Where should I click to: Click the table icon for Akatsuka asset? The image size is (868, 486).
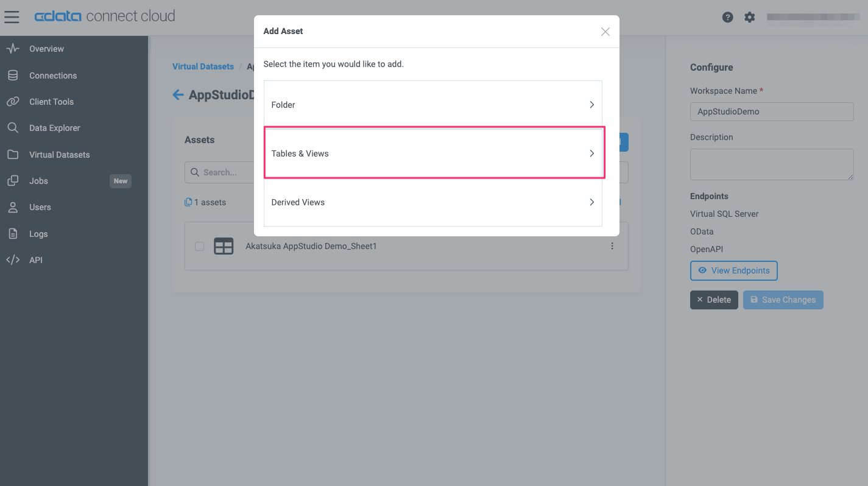224,246
